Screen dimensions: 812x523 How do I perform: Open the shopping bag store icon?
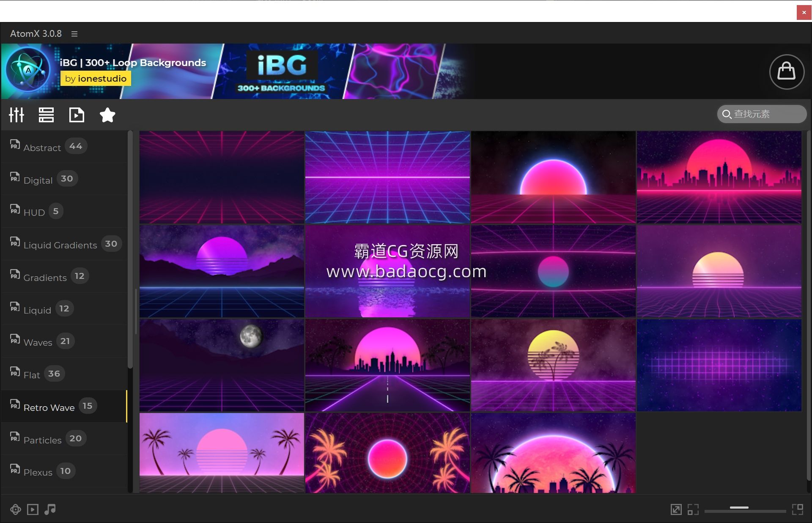pos(787,72)
